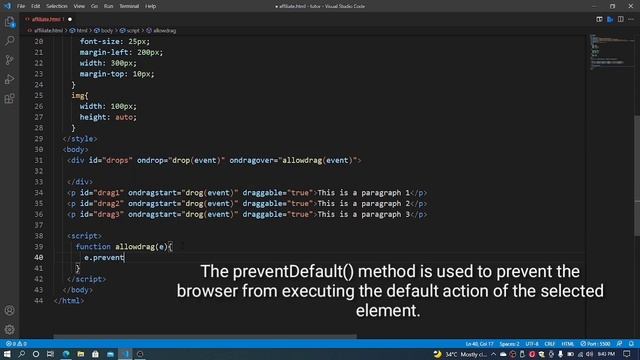Image resolution: width=640 pixels, height=360 pixels.
Task: Click the Live Preview icon in the editor title bar
Action: click(x=610, y=19)
